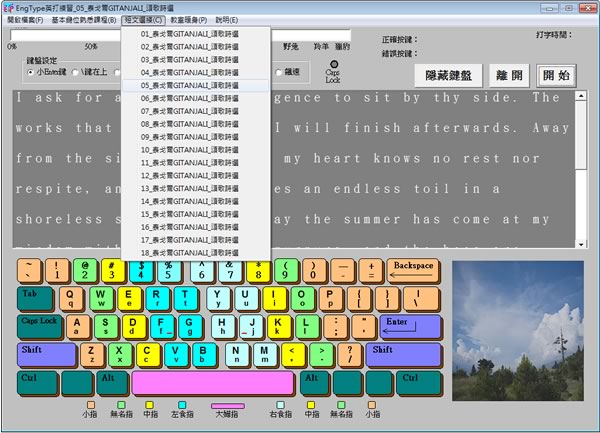Open the 開啟檔案(F) menu
Viewport: 600px width, 433px height.
point(26,20)
